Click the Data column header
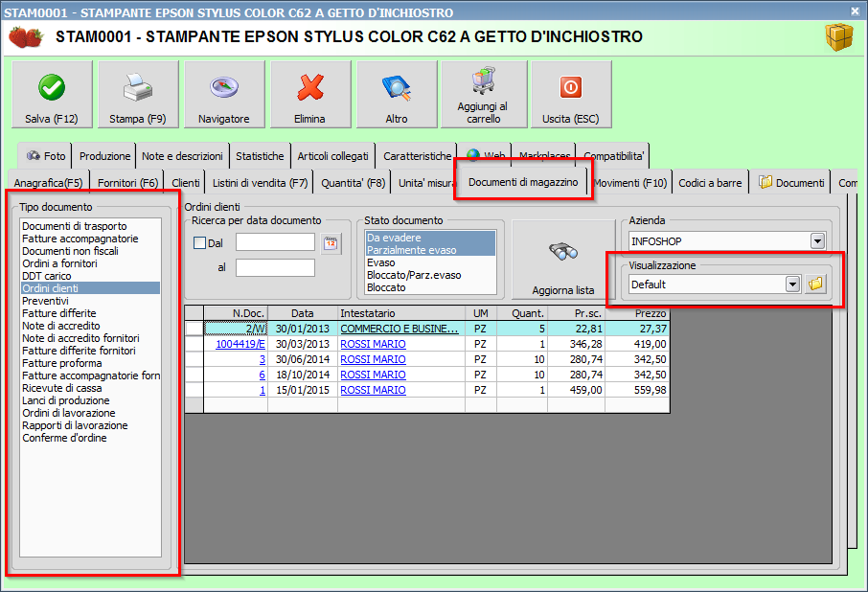This screenshot has width=868, height=592. click(303, 313)
